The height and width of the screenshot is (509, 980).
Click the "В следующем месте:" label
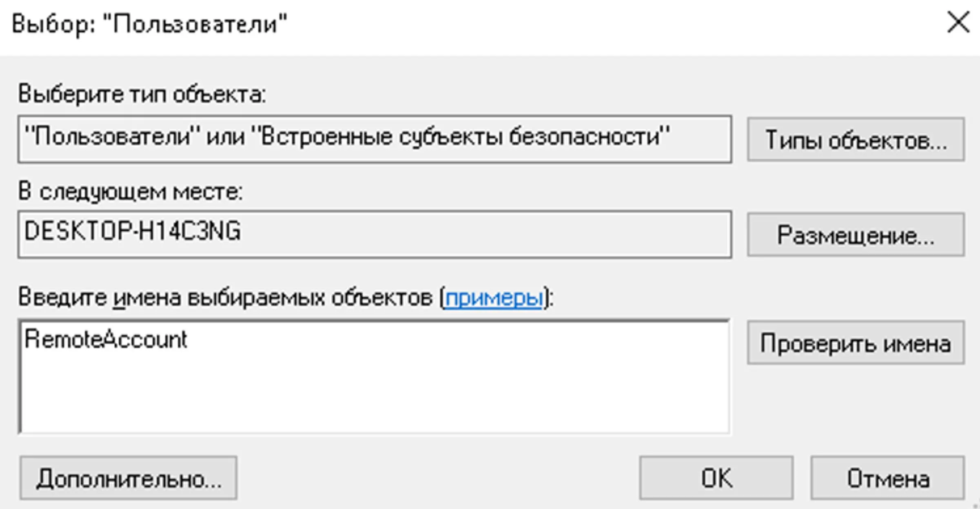[x=131, y=191]
